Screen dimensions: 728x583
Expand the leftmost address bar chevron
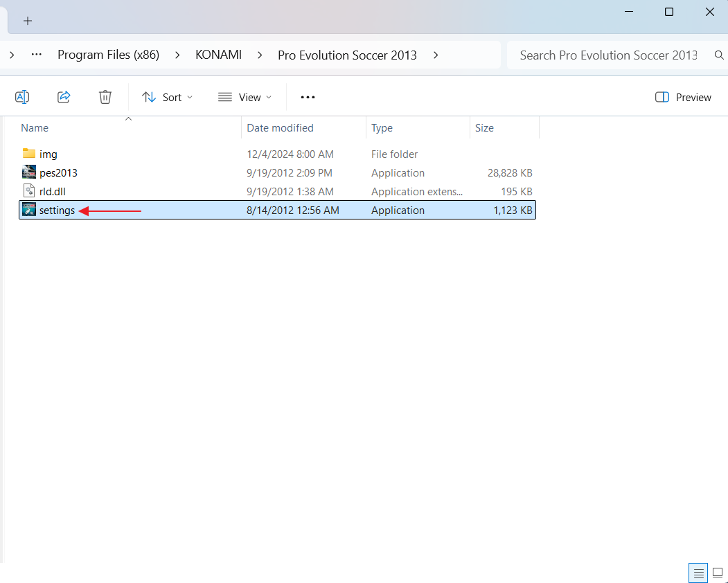pyautogui.click(x=12, y=55)
